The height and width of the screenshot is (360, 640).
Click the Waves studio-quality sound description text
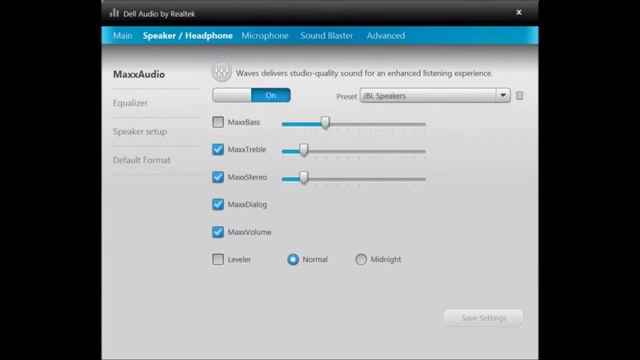364,73
